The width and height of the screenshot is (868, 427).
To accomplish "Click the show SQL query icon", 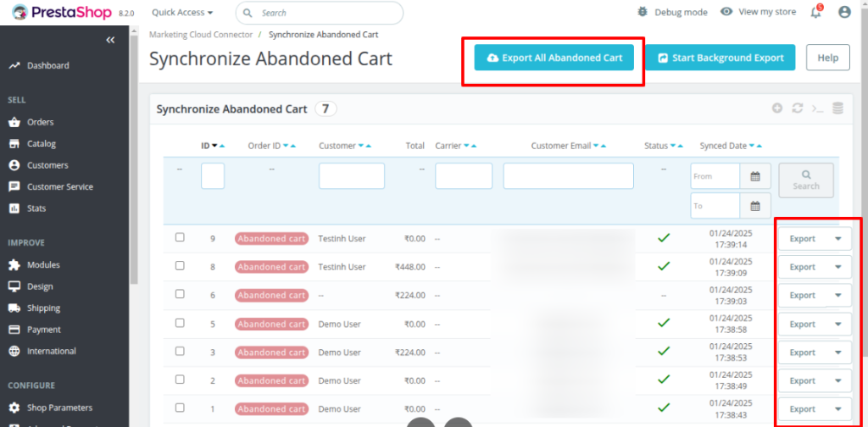I will click(818, 108).
